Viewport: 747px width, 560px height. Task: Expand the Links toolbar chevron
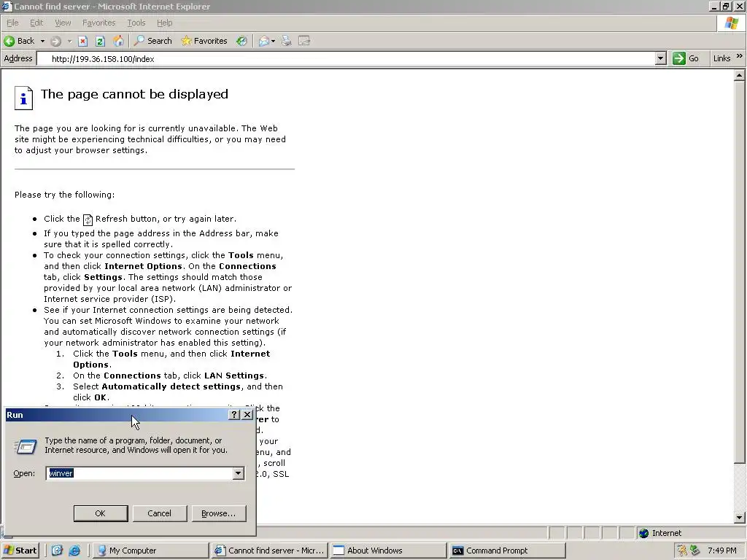[x=740, y=57]
